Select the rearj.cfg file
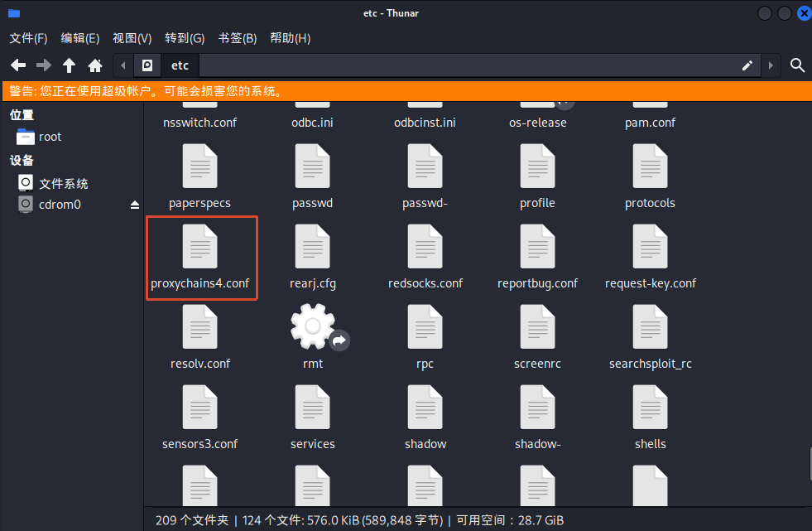Image resolution: width=812 pixels, height=531 pixels. [313, 258]
